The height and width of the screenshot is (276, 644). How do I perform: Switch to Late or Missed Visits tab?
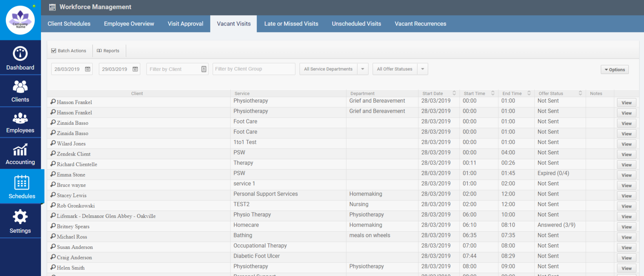point(291,24)
